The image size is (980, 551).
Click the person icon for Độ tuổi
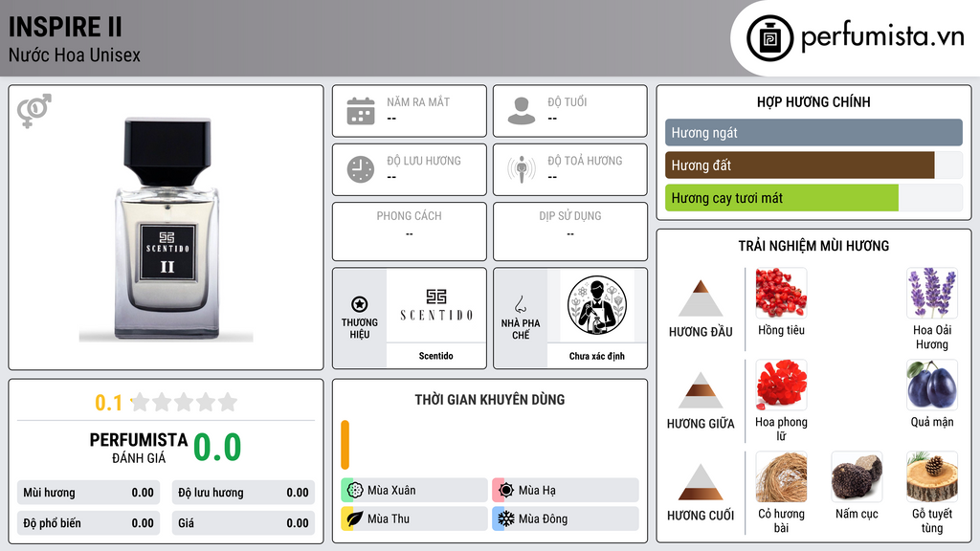click(522, 111)
